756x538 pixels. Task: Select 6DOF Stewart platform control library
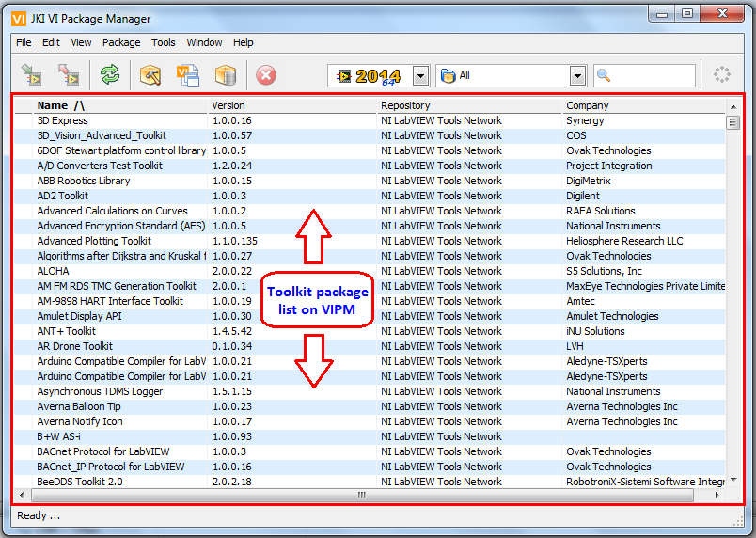point(370,150)
